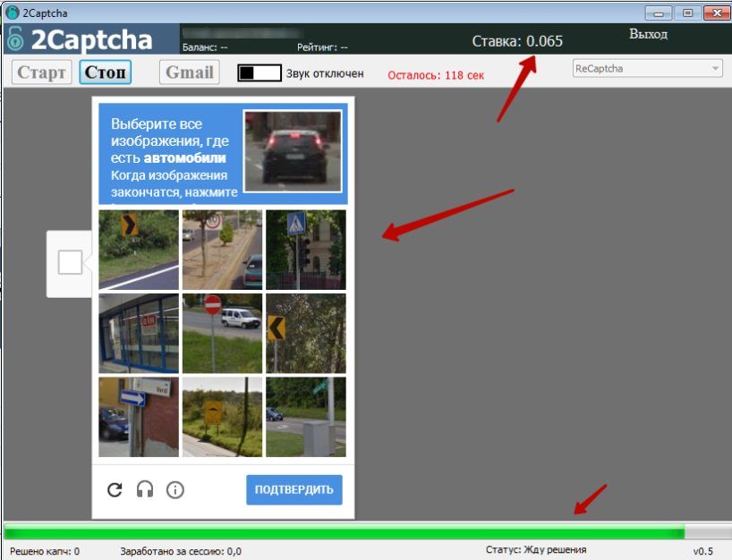732x560 pixels.
Task: Maximize the 2Captcha window
Action: [687, 13]
